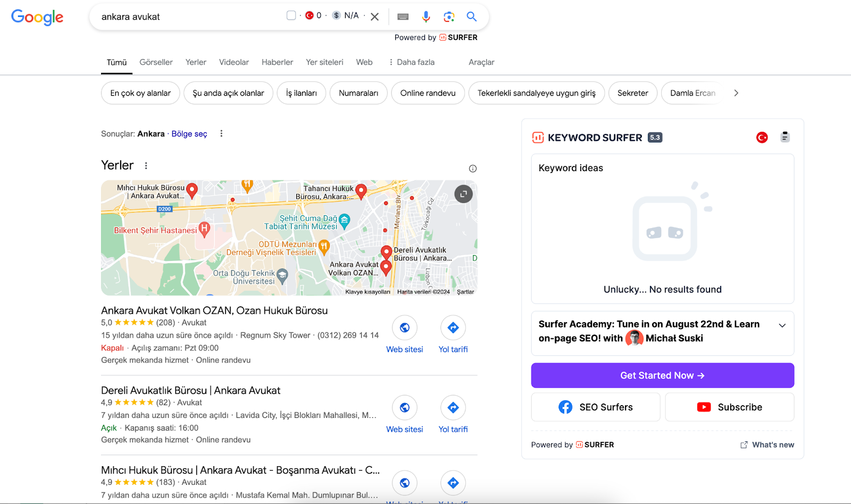Screen dimensions: 851x504
Task: Click the Tahancı Hukuk Bürosu map pin
Action: point(361,191)
